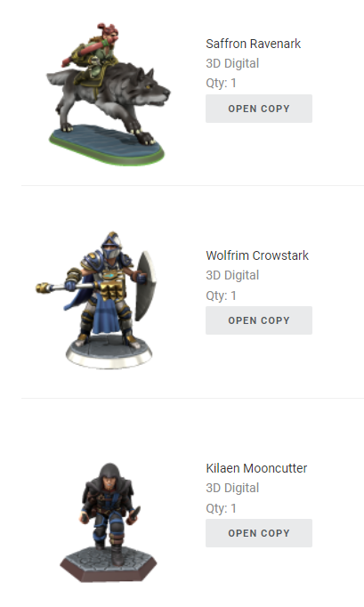Screen dimensions: 364x607
Task: Select the Wolfrim Crowstark armored knight image
Action: 97,300
